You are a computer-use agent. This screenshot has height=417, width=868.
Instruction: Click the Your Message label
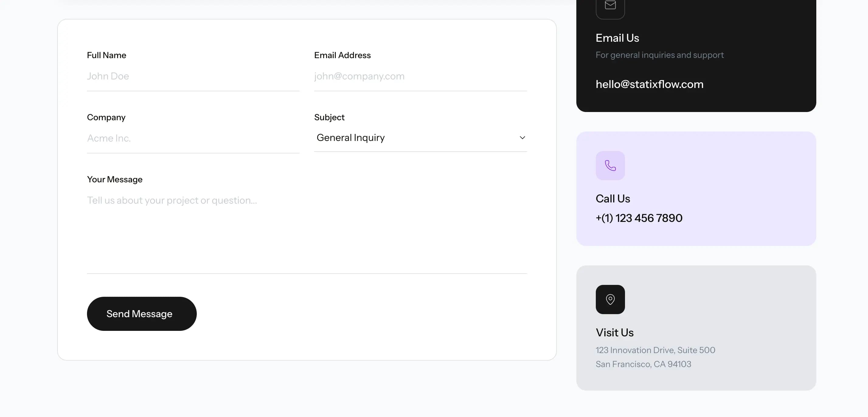(x=115, y=179)
